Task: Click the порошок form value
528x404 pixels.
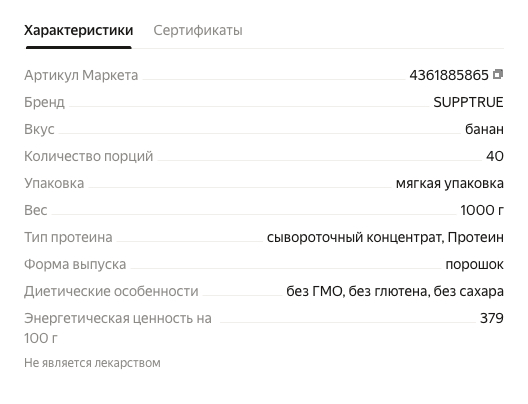Action: [x=474, y=265]
